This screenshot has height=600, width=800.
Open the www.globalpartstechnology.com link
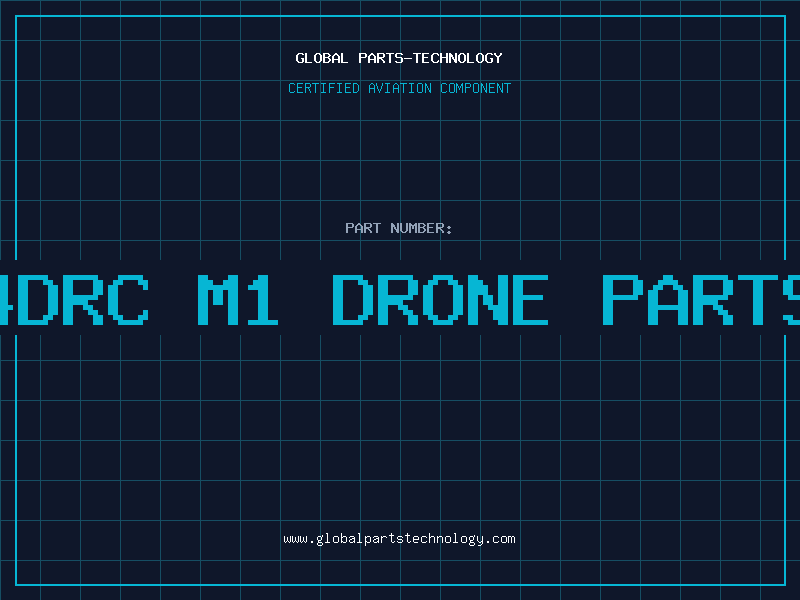[399, 539]
